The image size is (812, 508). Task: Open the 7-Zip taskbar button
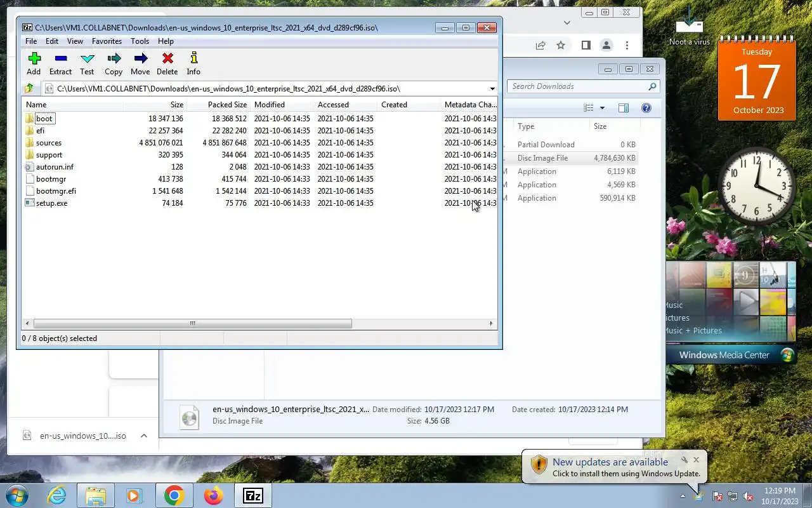click(253, 495)
